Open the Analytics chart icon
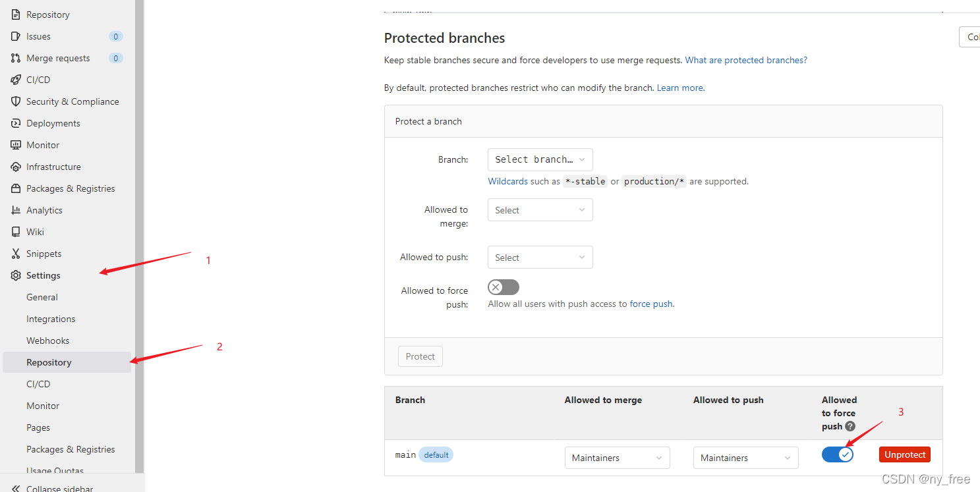This screenshot has height=492, width=980. pyautogui.click(x=16, y=210)
